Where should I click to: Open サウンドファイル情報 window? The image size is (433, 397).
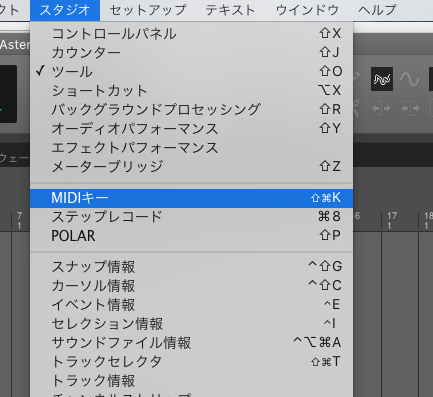click(x=191, y=343)
